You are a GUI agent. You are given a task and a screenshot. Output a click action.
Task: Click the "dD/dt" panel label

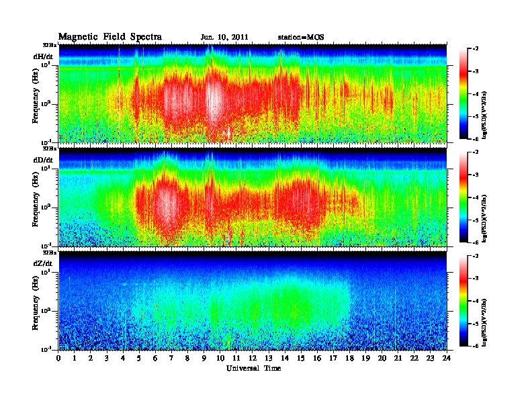click(x=43, y=160)
